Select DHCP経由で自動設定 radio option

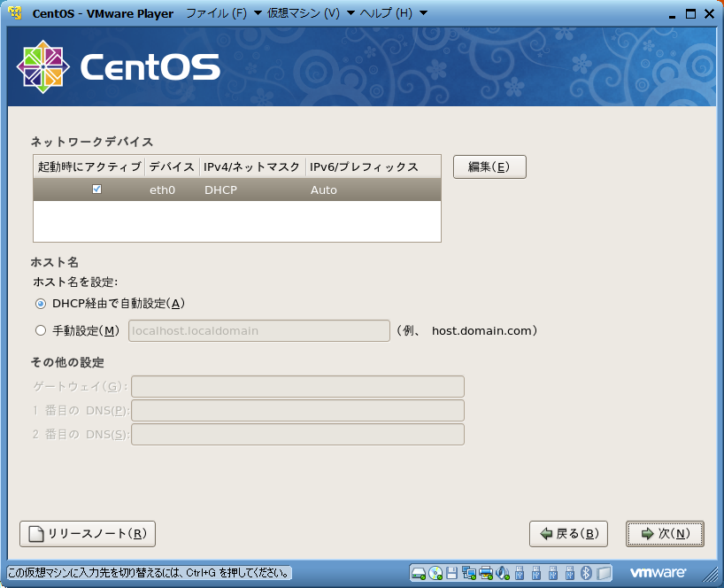click(x=40, y=304)
